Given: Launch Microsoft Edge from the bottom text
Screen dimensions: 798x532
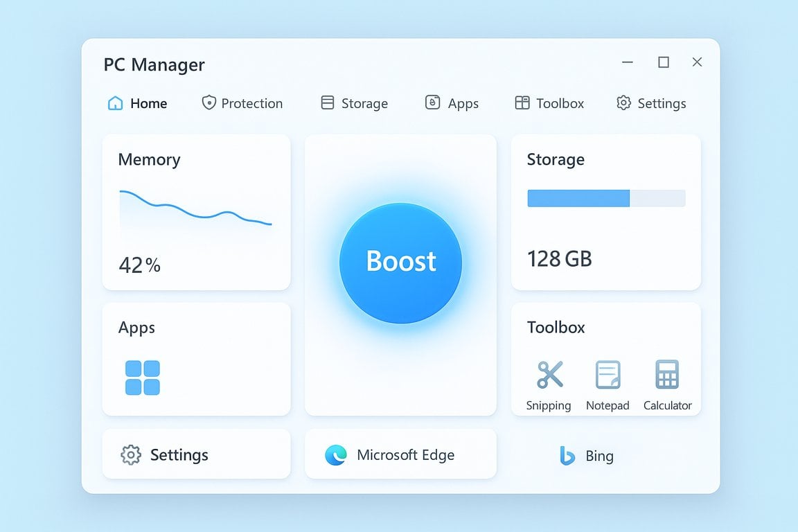Looking at the screenshot, I should (406, 454).
